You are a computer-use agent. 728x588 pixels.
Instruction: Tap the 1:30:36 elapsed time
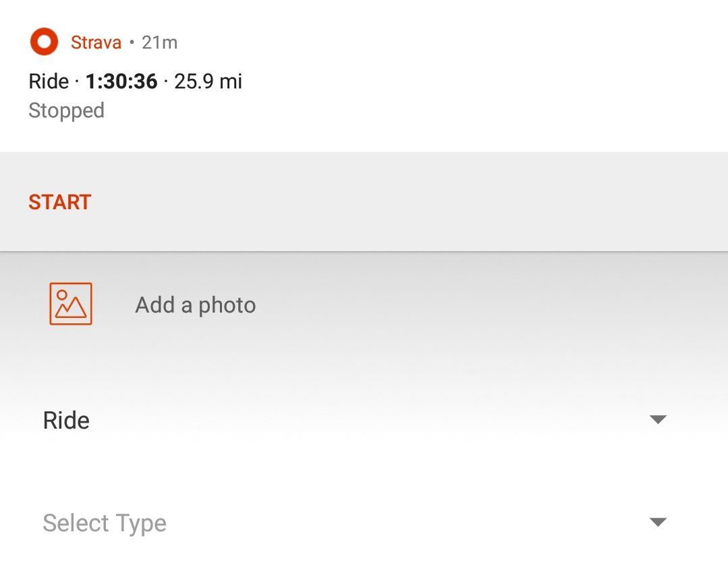pyautogui.click(x=121, y=82)
